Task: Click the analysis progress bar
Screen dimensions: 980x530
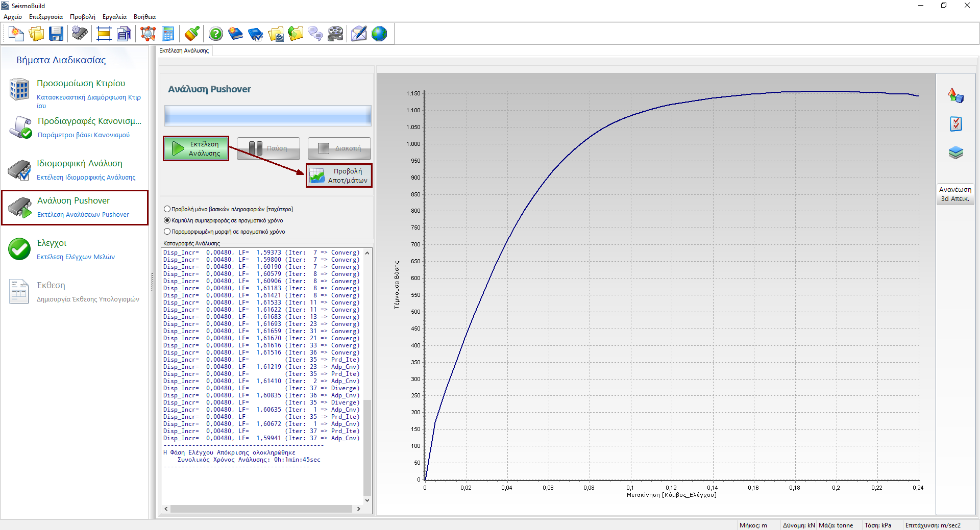Action: pyautogui.click(x=267, y=116)
